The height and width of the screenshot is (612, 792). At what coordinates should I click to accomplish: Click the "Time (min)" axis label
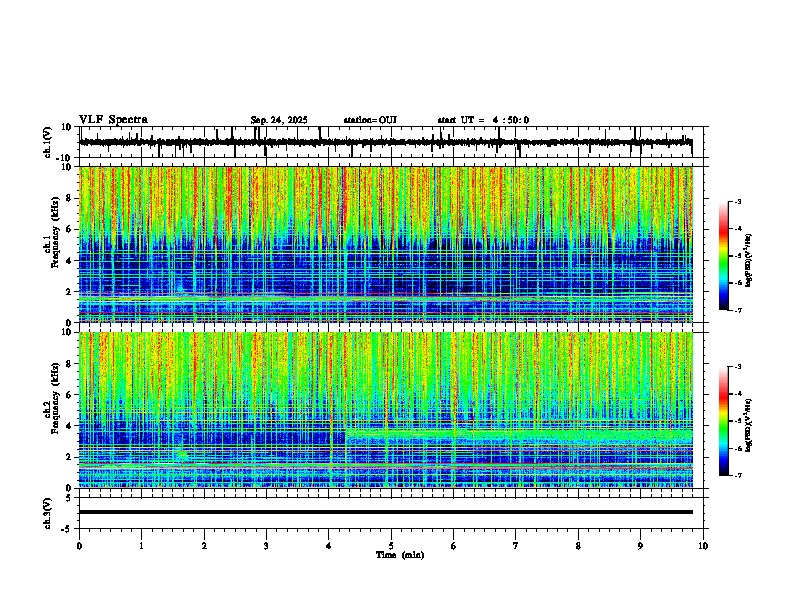(400, 555)
